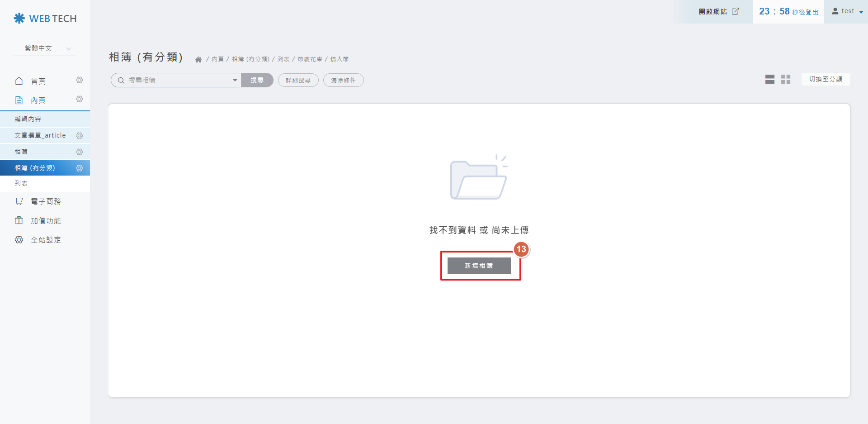Open settings gear beside 首頁
This screenshot has height=424, width=868.
point(79,80)
